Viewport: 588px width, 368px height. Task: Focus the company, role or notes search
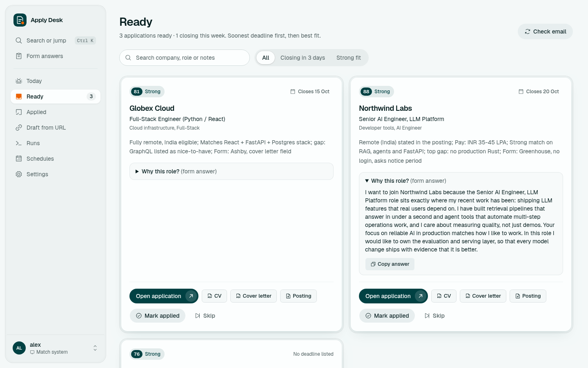click(185, 58)
